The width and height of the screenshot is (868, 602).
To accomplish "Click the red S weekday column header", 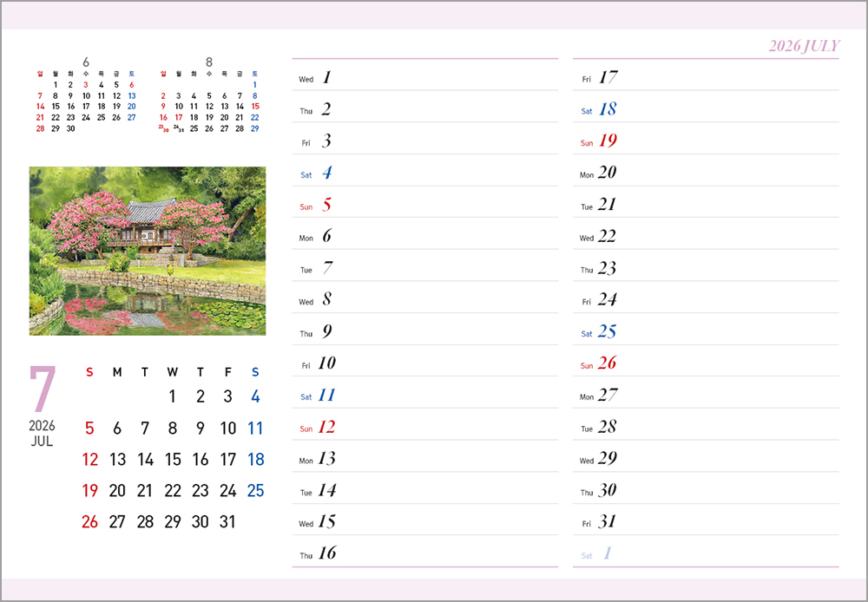I will tap(89, 371).
